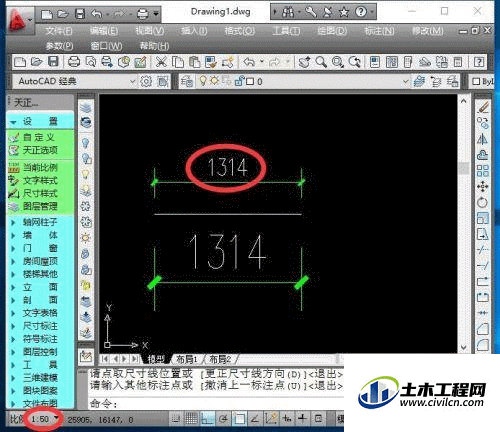Open the Workspace settings gear icon
The image size is (500, 432).
coord(146,81)
